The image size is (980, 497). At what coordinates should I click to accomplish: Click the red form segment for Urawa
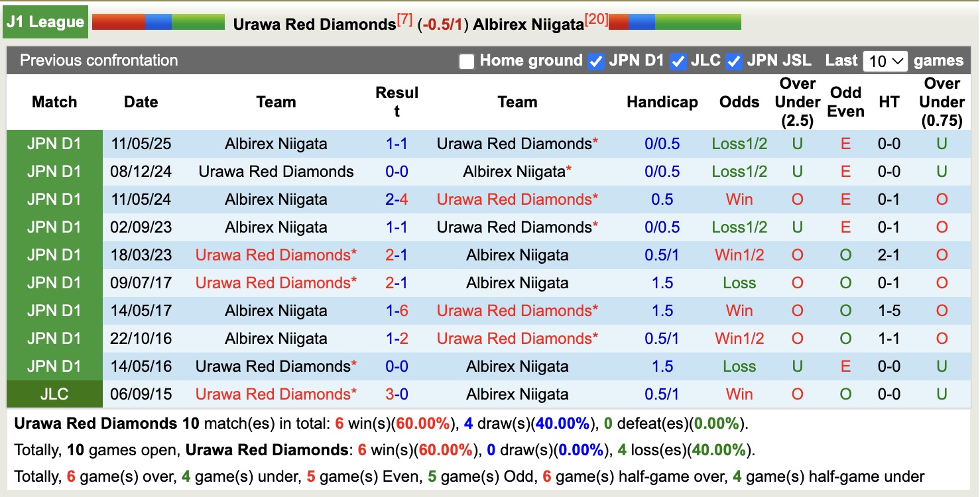pos(118,22)
